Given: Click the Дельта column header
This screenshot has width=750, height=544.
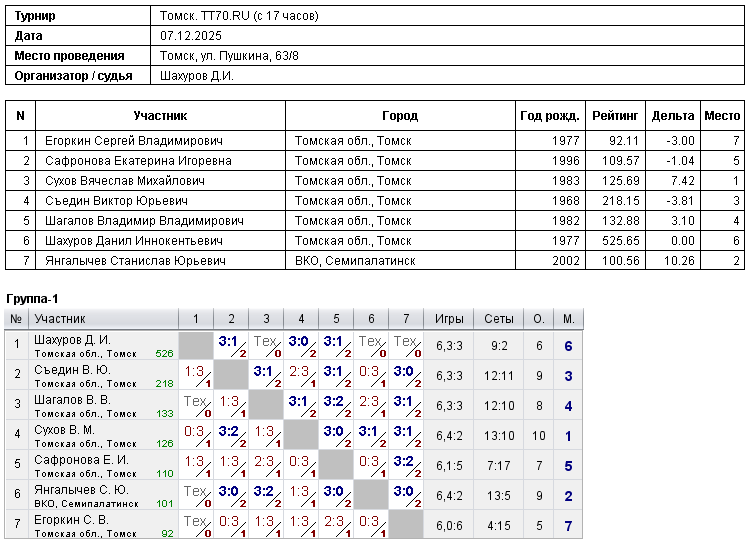Looking at the screenshot, I should [x=672, y=116].
